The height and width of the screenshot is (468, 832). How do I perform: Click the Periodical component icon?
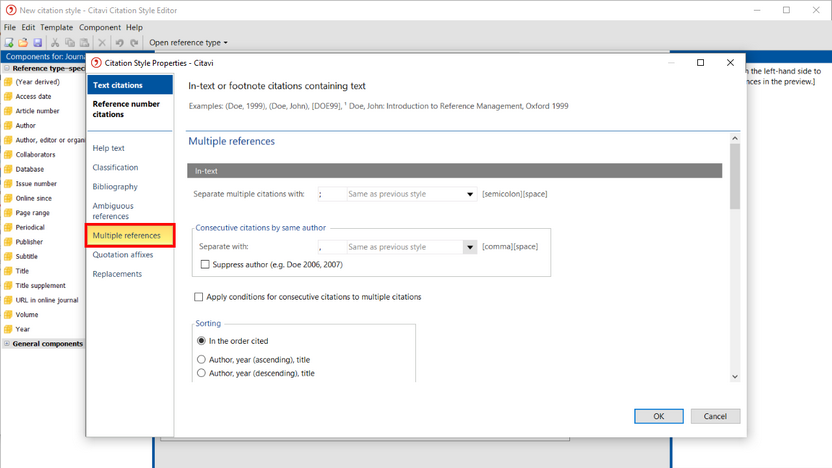(x=8, y=228)
